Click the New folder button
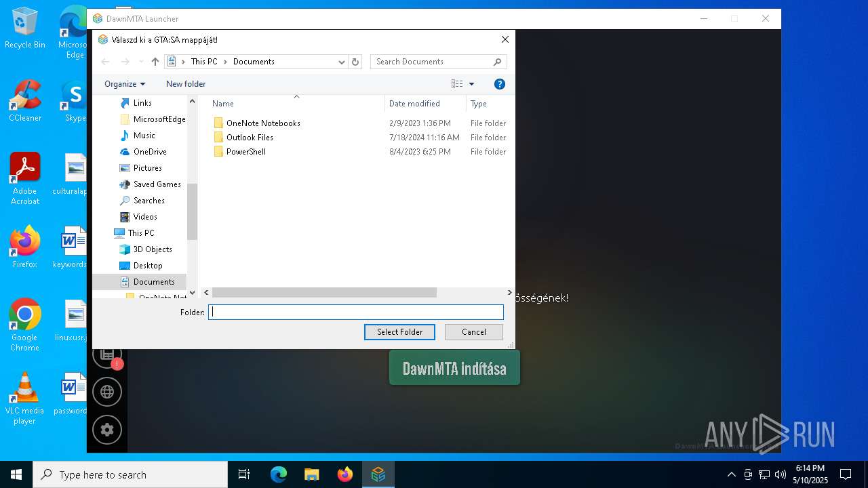The image size is (868, 488). (186, 84)
